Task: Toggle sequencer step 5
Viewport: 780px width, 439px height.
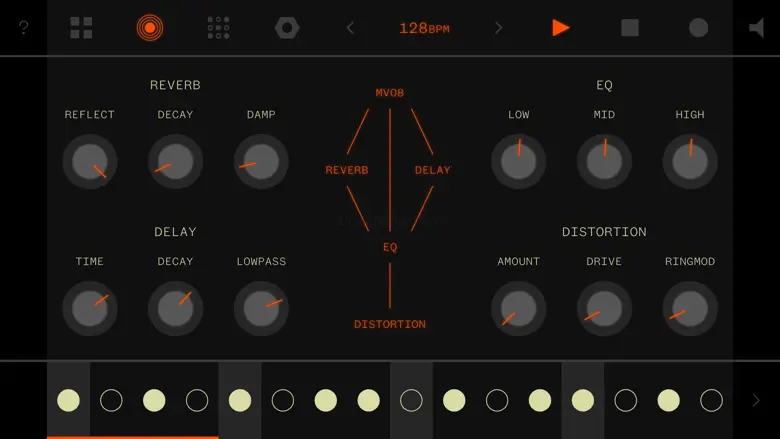Action: coord(240,400)
